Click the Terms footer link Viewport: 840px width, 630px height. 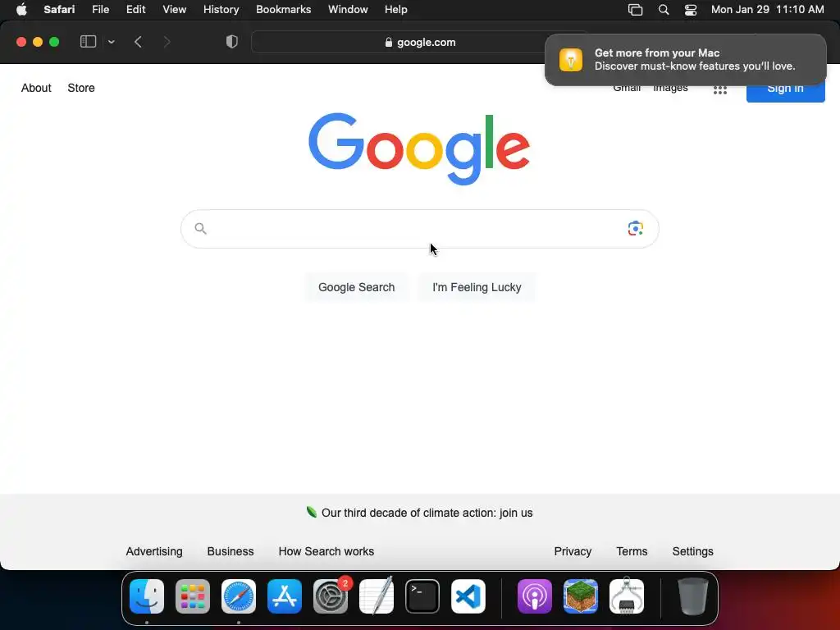click(x=632, y=551)
